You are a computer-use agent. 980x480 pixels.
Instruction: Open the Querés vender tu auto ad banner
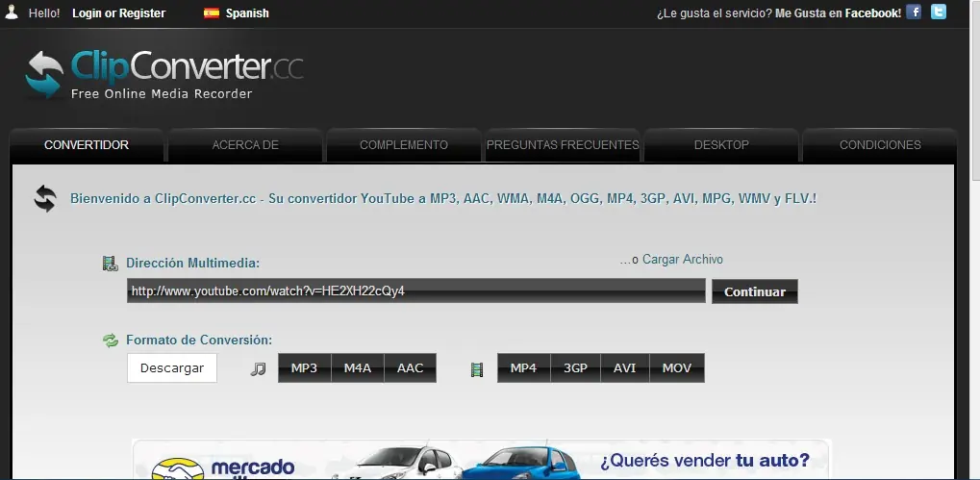481,460
